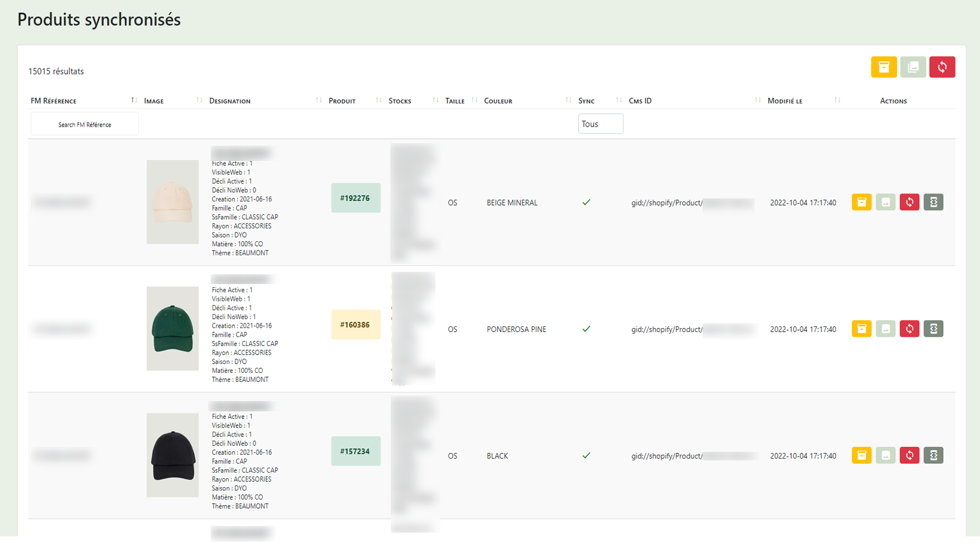
Task: Open product badge #160386
Action: (355, 325)
